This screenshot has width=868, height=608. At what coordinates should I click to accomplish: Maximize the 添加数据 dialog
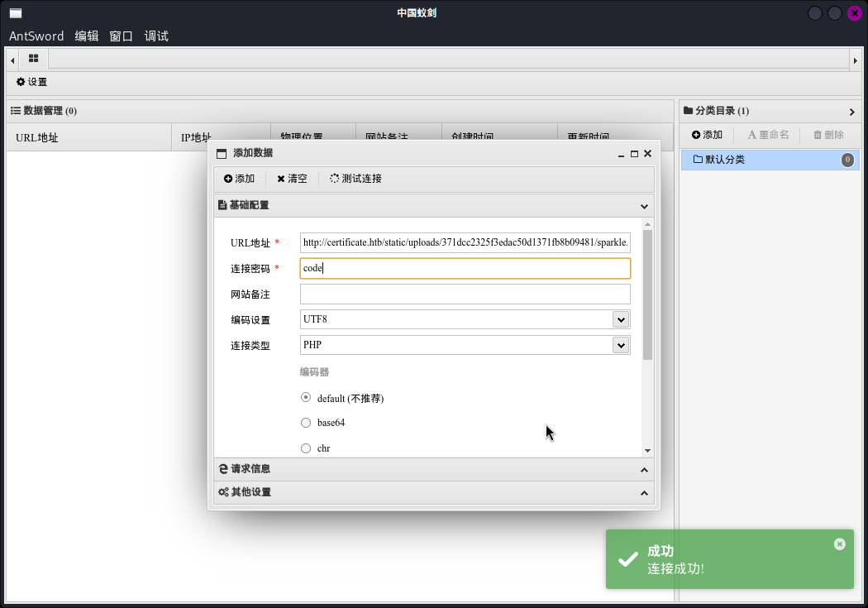tap(634, 154)
